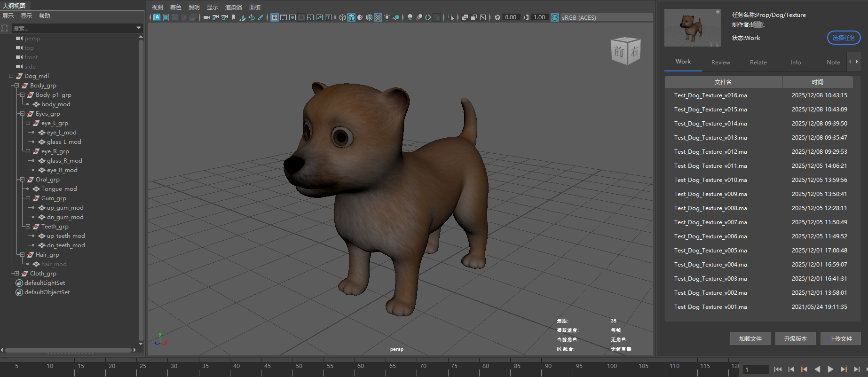Toggle the Resolution Gate display
The image size is (868, 377).
point(292,17)
